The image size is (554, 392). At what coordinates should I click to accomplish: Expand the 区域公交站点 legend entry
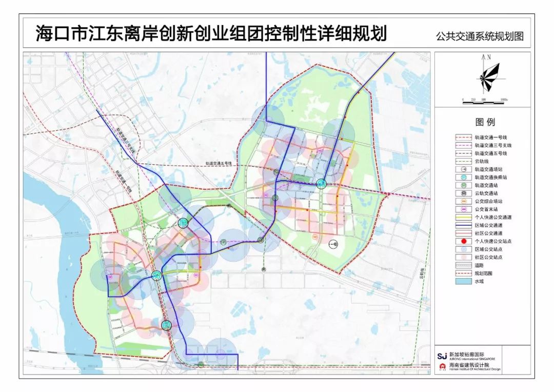click(463, 248)
